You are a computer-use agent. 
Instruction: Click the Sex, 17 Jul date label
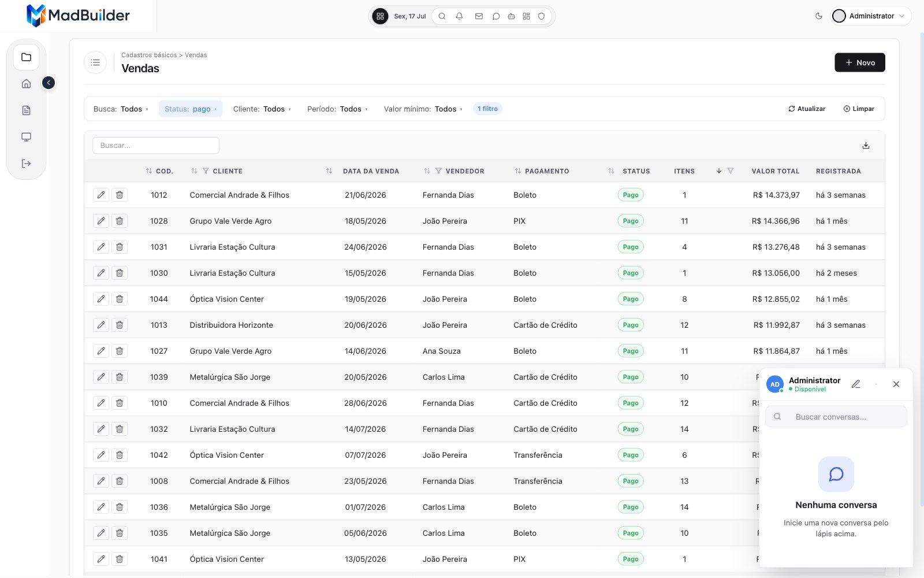pos(410,16)
